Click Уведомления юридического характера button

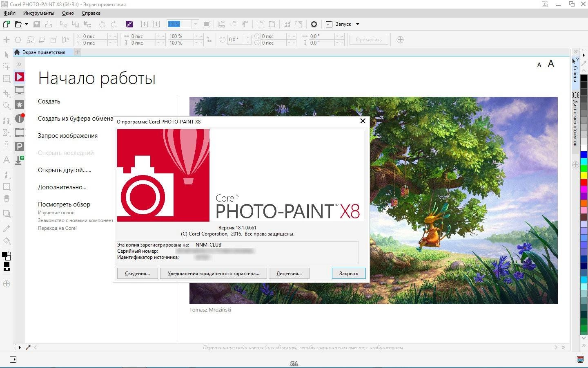pos(213,274)
